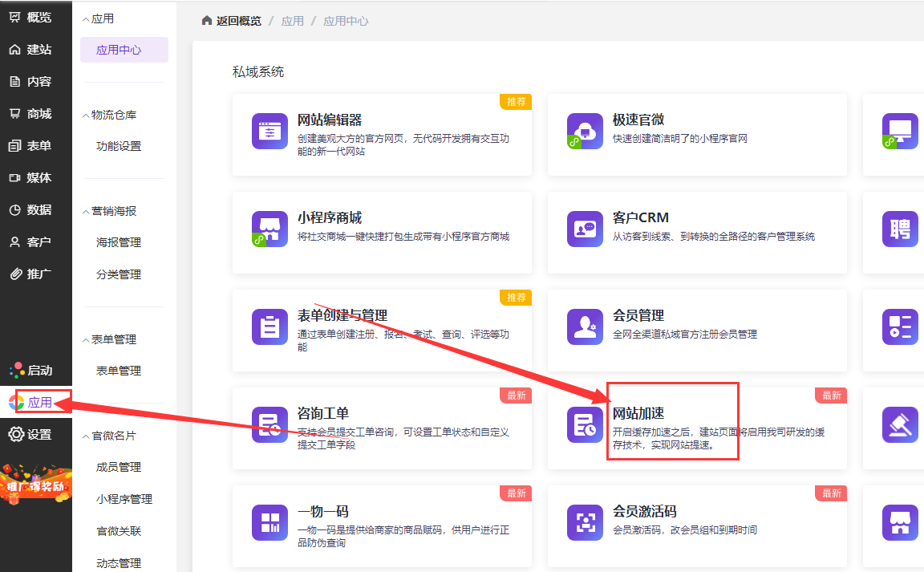Open the 表单创建与管理 clipboard icon
The height and width of the screenshot is (572, 924).
pos(269,327)
